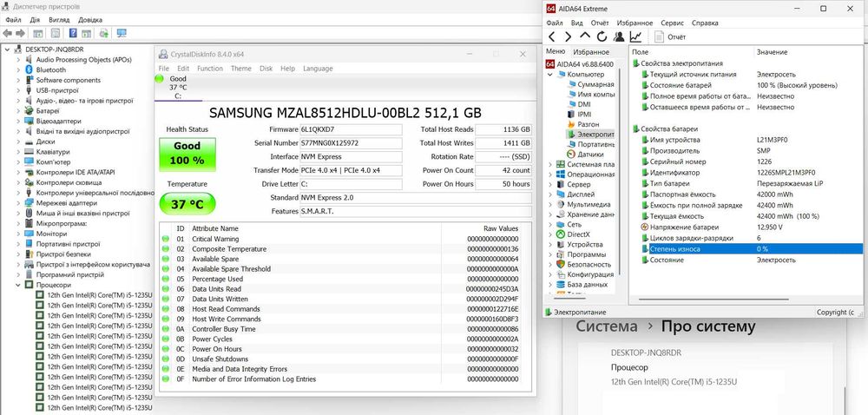Switch to Избранное tab in AIDA64
The height and width of the screenshot is (415, 868).
coord(590,52)
